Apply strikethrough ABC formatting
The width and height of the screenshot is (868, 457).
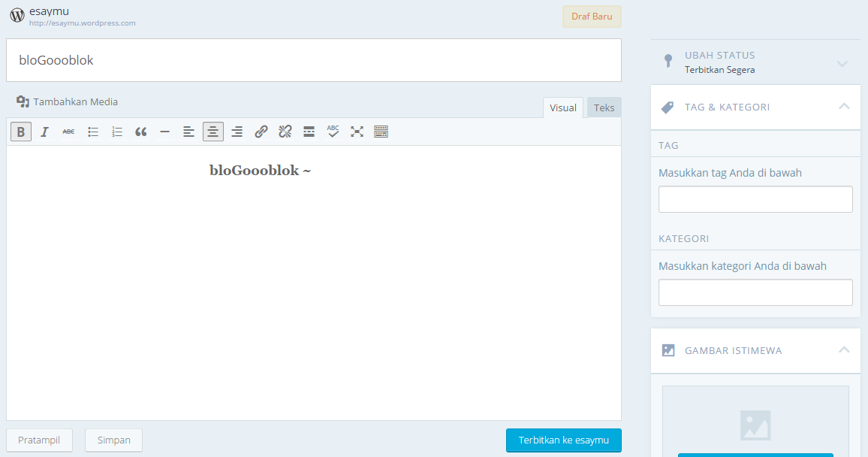[x=68, y=132]
